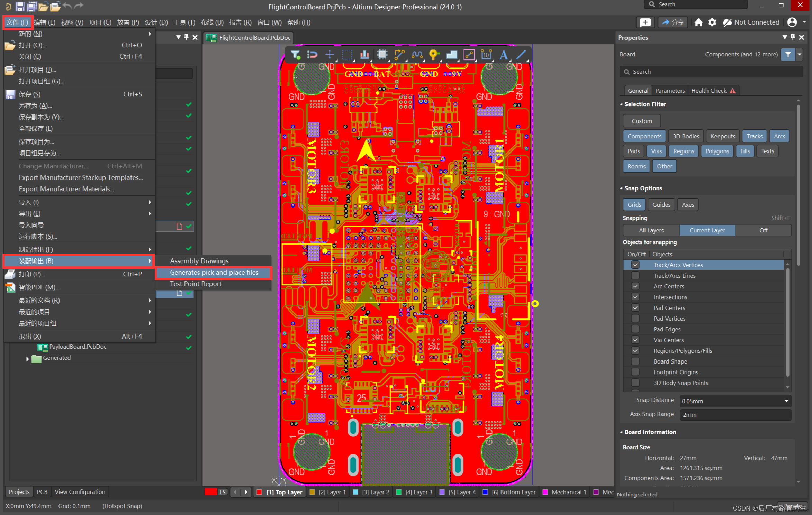Click the LS layer set red icon
This screenshot has height=515, width=812.
(210, 492)
